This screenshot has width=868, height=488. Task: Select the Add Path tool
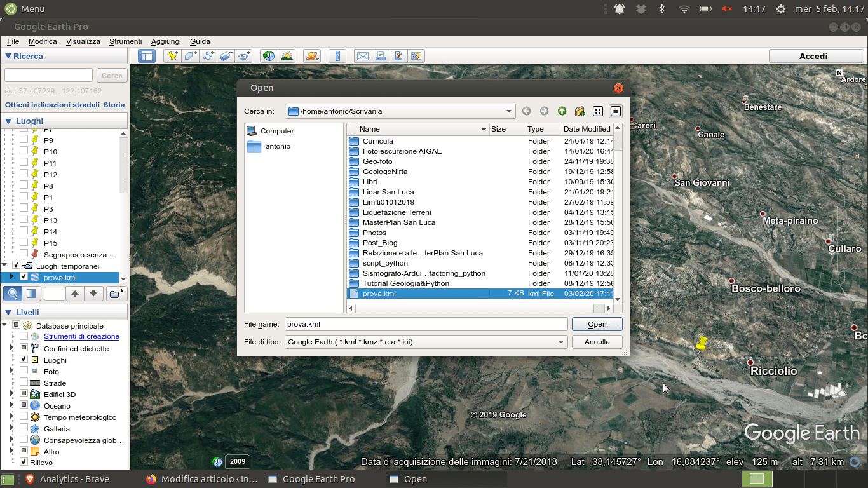coord(208,56)
